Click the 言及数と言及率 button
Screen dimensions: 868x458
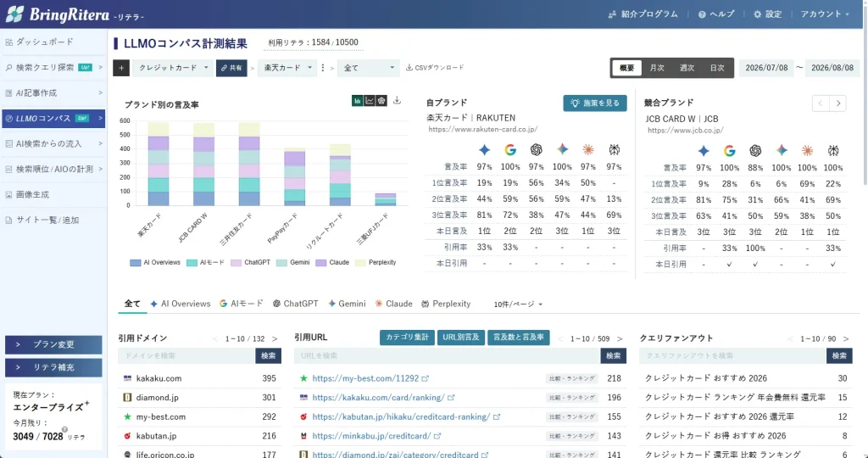(x=519, y=338)
